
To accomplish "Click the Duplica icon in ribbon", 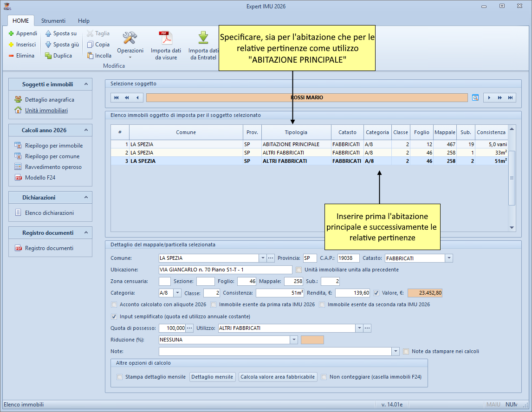I will (48, 56).
